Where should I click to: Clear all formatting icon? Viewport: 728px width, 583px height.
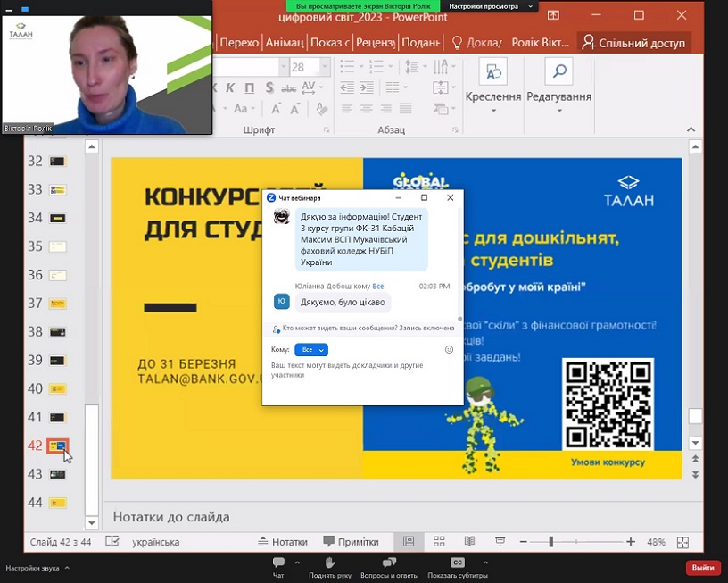coord(322,109)
